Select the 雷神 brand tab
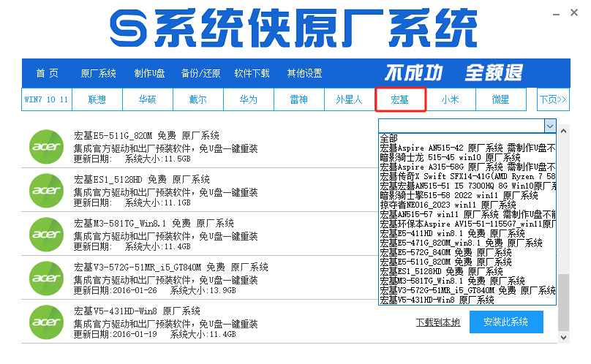This screenshot has height=364, width=591. [299, 99]
